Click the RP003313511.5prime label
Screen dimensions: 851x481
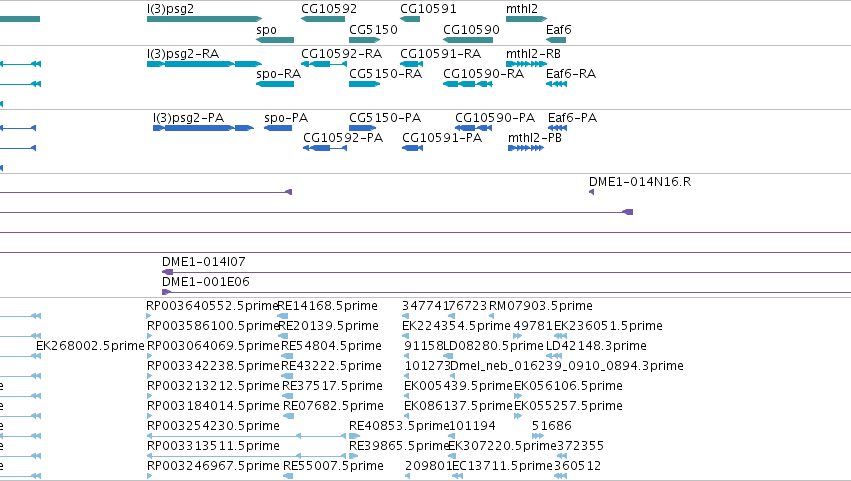point(213,446)
